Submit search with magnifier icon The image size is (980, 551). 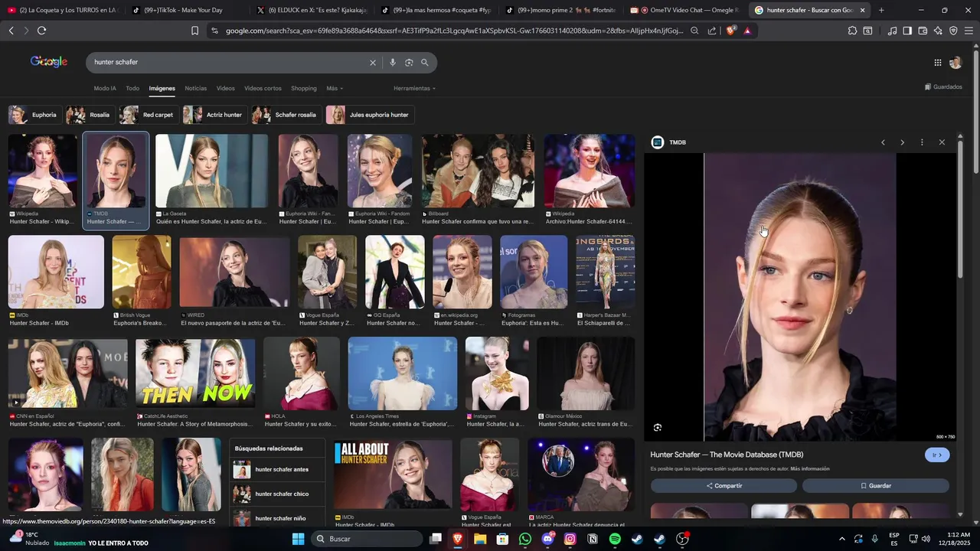tap(425, 63)
